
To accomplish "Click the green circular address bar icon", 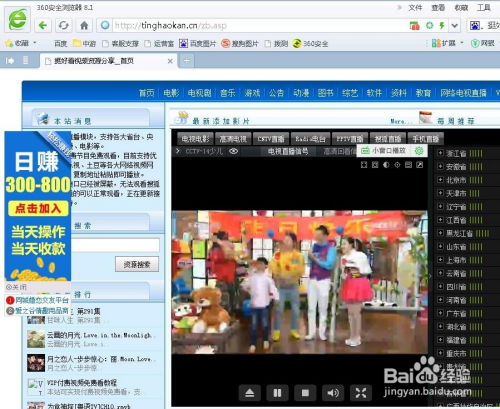I will click(430, 25).
